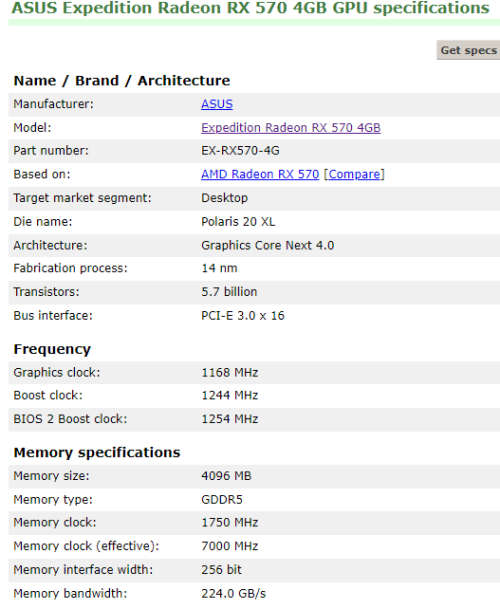Click the Compare link
This screenshot has height=609, width=500.
(354, 174)
